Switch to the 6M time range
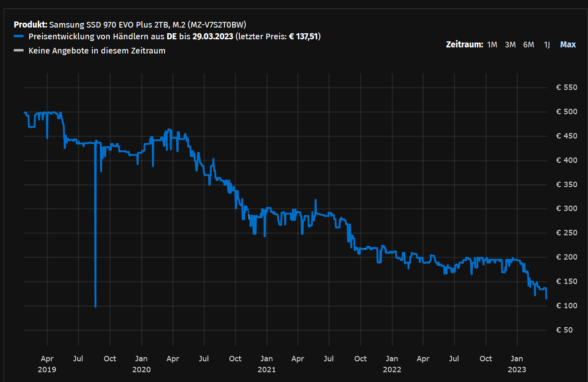The image size is (588, 382). click(528, 45)
